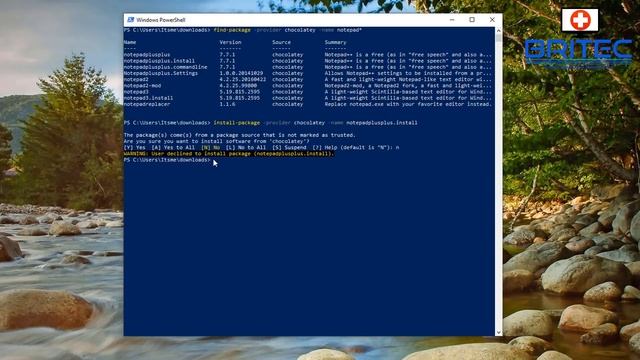This screenshot has height=360, width=640.
Task: Click the 'NotepadplusPlus.Settings' package name
Action: pyautogui.click(x=161, y=73)
